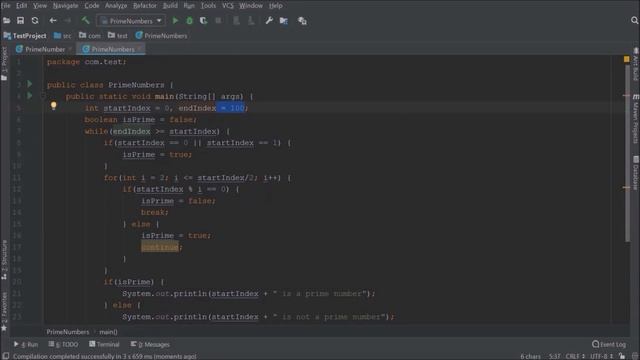The height and width of the screenshot is (360, 640).
Task: Click TestProject in the navigation bar
Action: (x=25, y=36)
